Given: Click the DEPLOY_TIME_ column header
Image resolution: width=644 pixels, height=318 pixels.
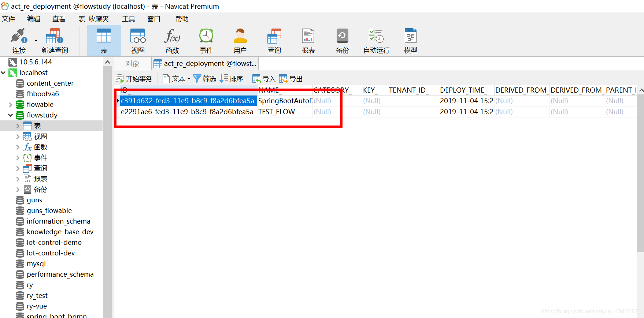Looking at the screenshot, I should pyautogui.click(x=467, y=90).
